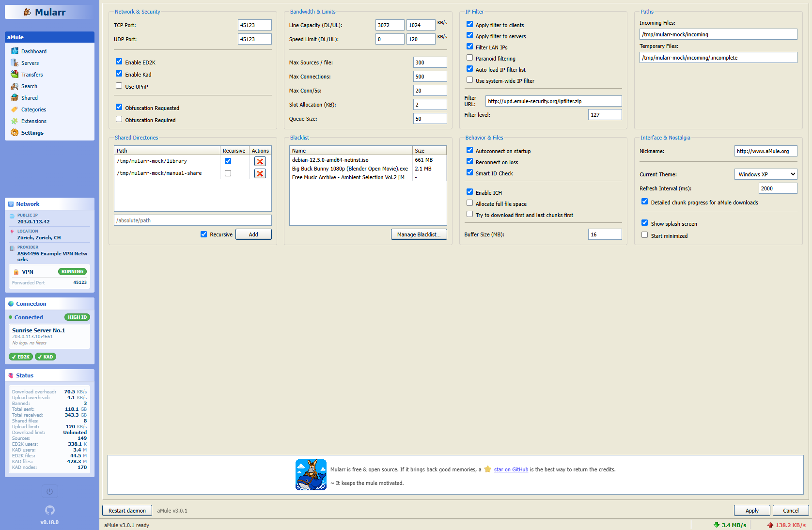Cancel the settings changes
The width and height of the screenshot is (812, 530).
[x=791, y=511]
